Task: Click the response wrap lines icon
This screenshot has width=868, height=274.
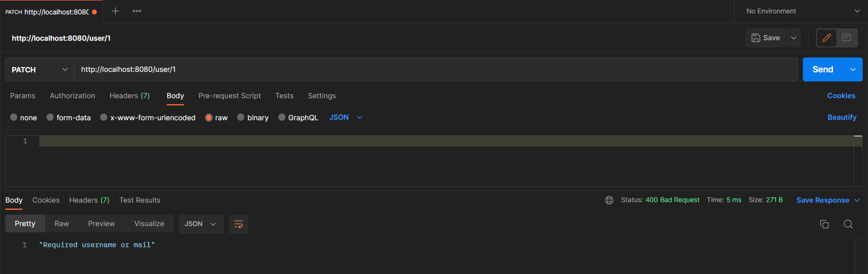Action: (238, 224)
